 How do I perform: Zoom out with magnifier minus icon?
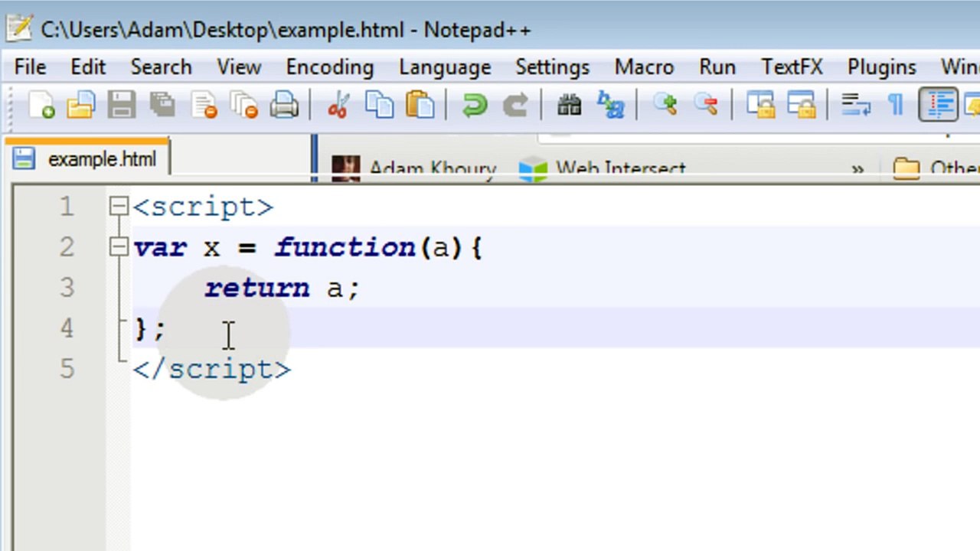706,105
